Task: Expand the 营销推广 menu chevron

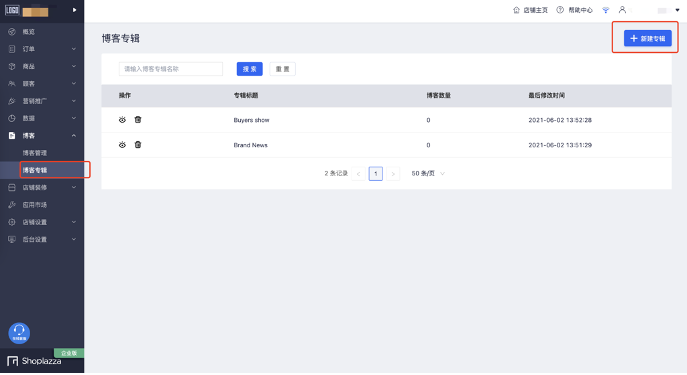Action: 74,101
